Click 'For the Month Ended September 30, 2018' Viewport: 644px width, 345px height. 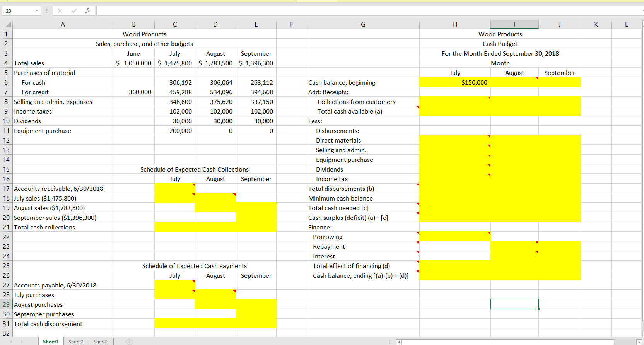point(500,53)
